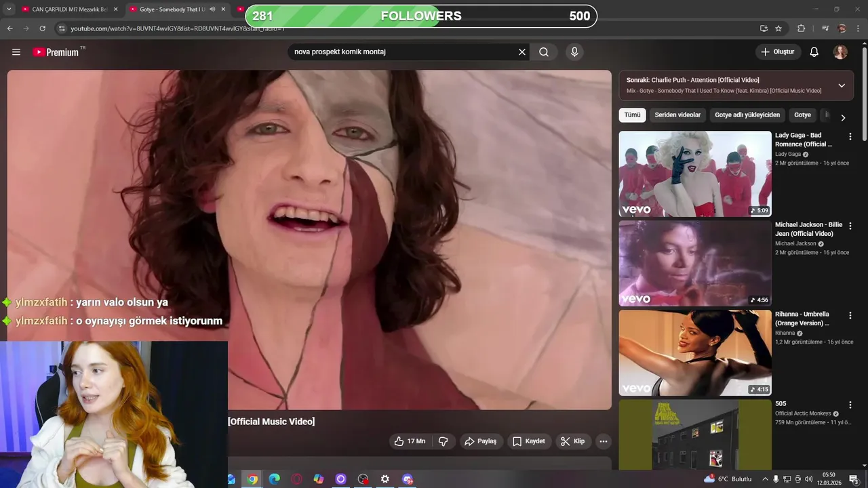This screenshot has width=868, height=488.
Task: Close the "CAN ÇARPILDI MI?" tab
Action: 115,9
